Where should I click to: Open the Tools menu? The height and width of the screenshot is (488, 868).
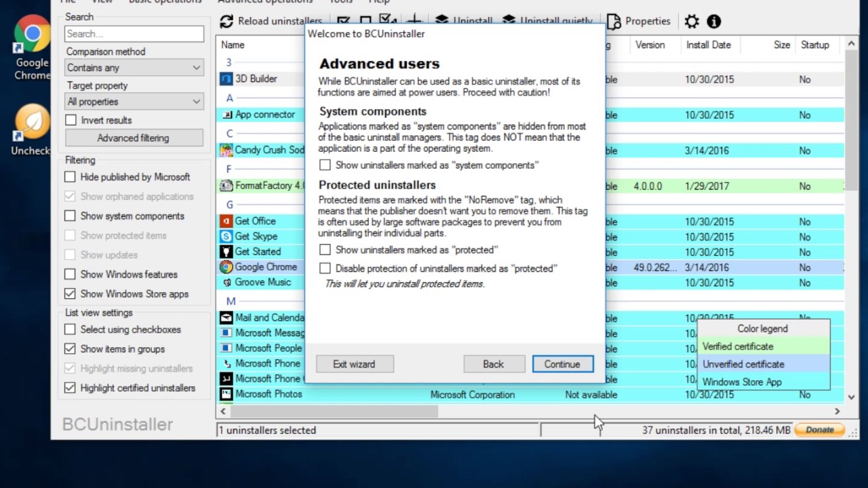[x=341, y=2]
